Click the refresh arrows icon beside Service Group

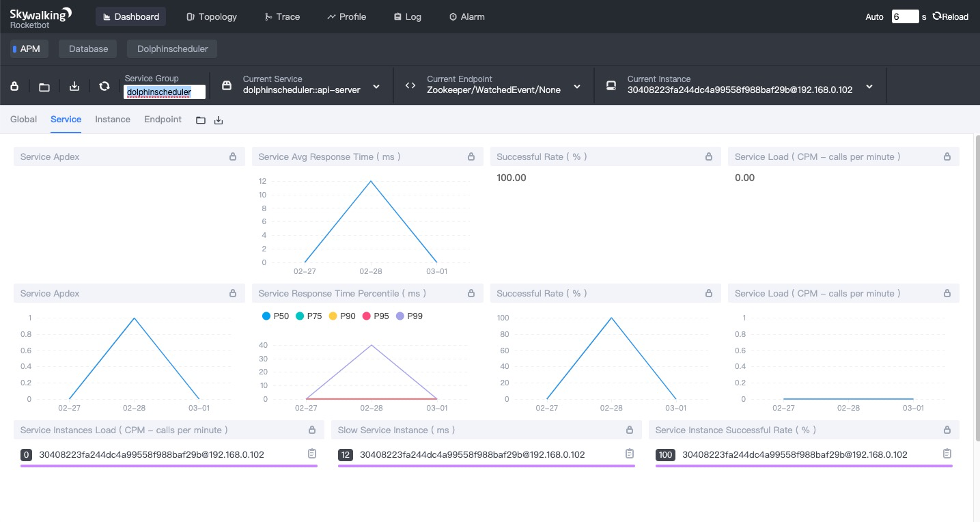point(104,86)
